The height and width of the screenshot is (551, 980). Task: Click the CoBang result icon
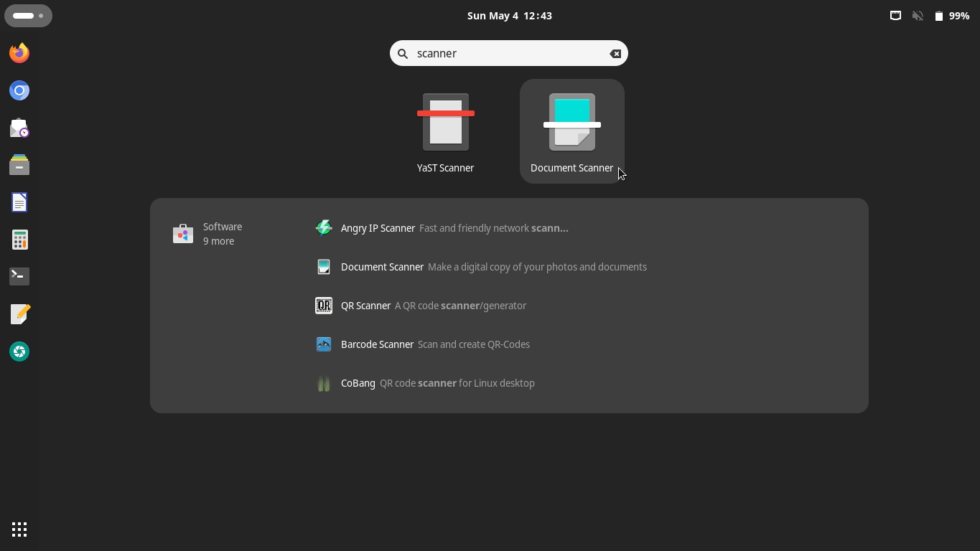(324, 383)
